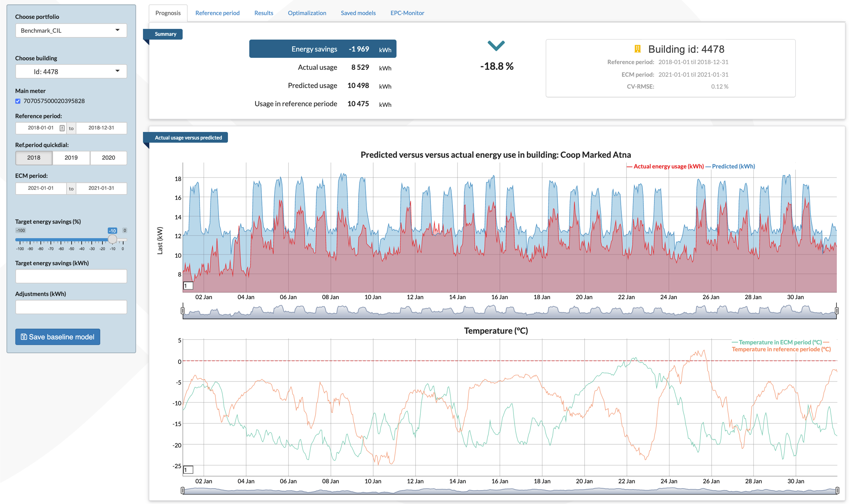Open the Choose portfolio dropdown

click(x=71, y=31)
